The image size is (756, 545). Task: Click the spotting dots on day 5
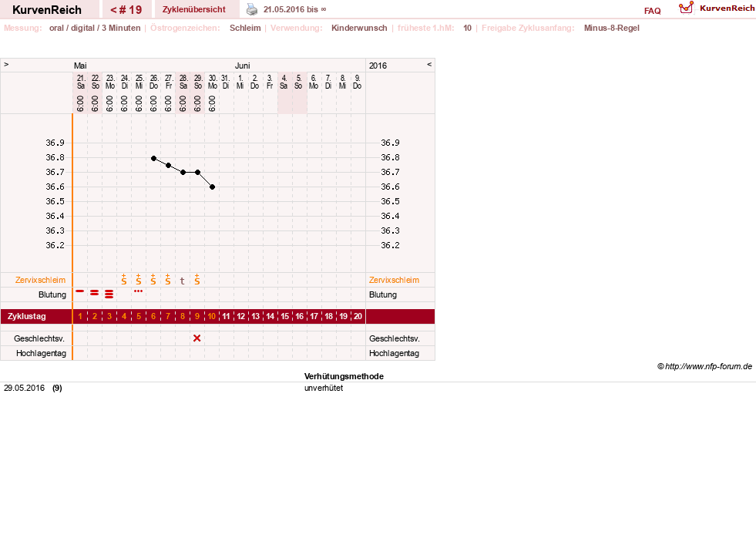pos(139,291)
